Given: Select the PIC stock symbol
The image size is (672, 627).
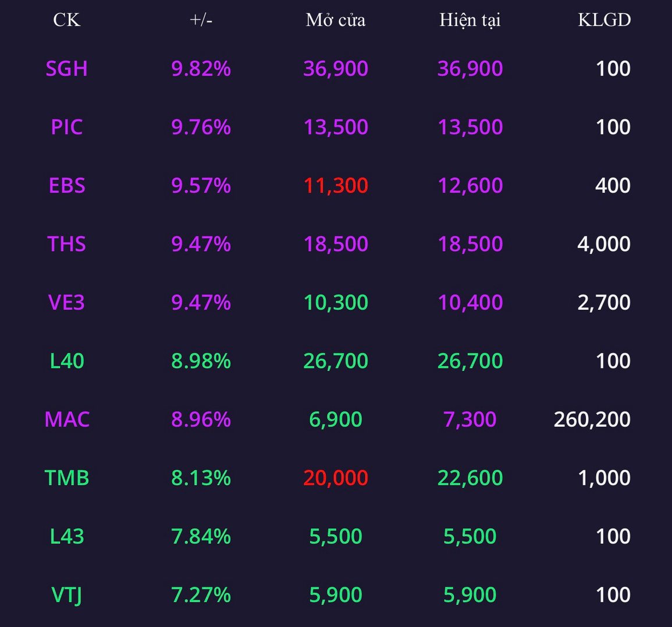Looking at the screenshot, I should click(x=66, y=127).
